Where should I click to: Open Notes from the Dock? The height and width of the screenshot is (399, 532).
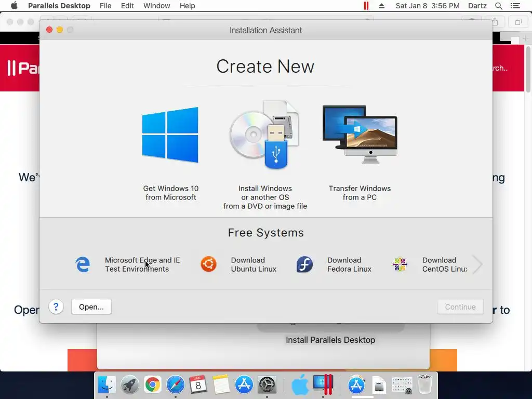[221, 385]
